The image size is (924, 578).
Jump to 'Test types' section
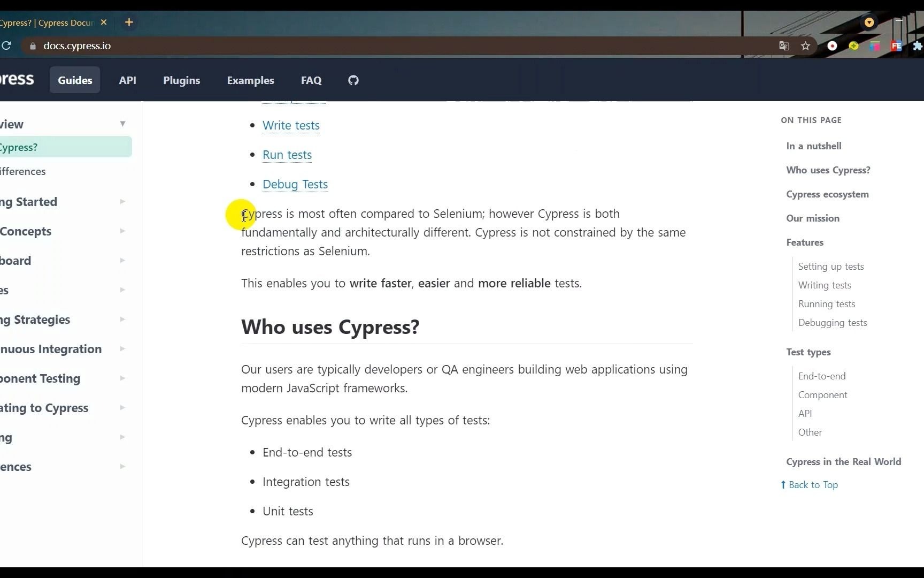[x=808, y=352]
